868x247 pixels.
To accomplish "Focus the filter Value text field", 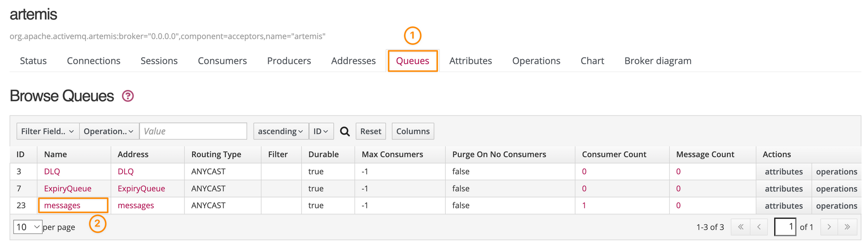I will point(193,132).
